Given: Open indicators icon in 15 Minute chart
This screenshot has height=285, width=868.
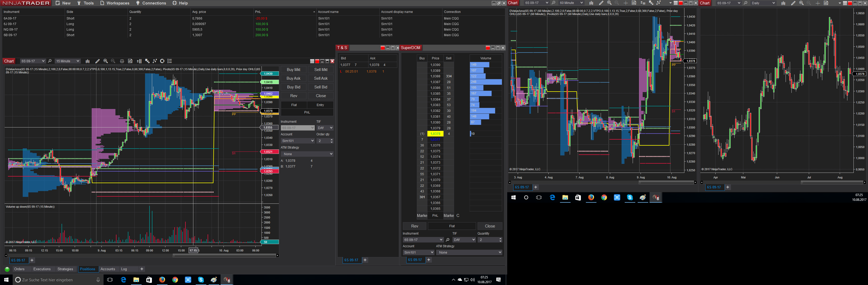Looking at the screenshot, I should pyautogui.click(x=147, y=61).
